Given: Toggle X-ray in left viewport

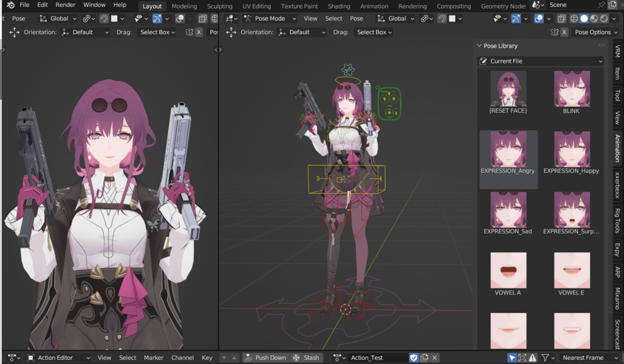Looking at the screenshot, I should tap(202, 18).
